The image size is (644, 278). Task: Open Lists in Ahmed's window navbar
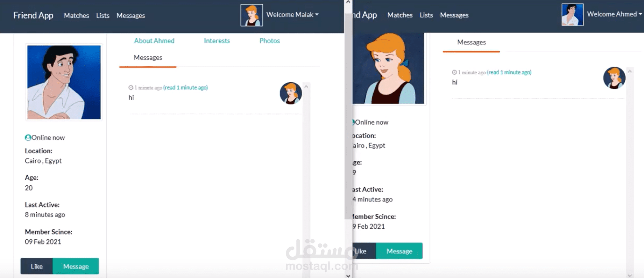426,15
